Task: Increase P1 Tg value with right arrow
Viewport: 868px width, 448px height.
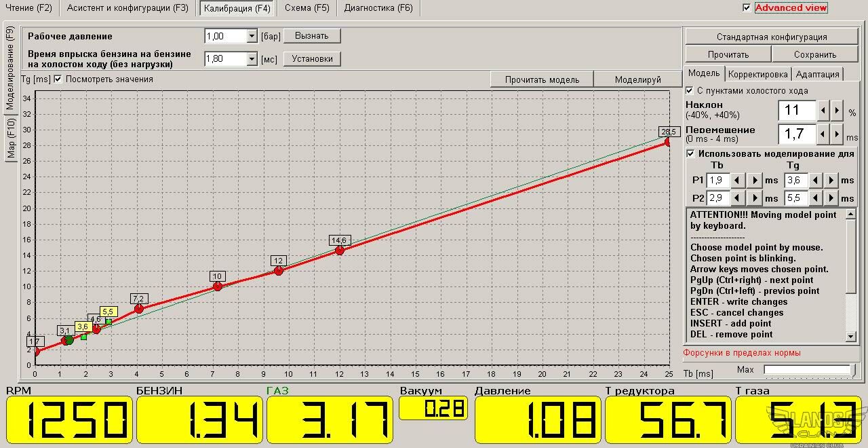Action: tap(831, 181)
